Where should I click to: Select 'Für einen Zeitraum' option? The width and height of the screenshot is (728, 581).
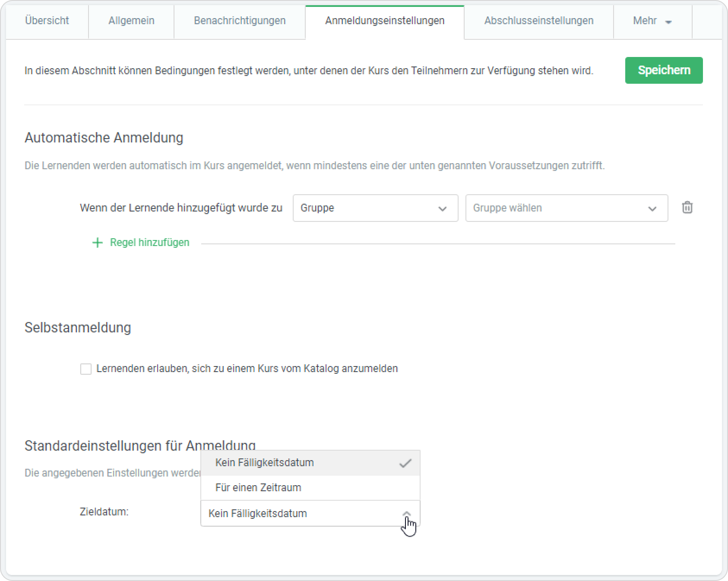[x=258, y=488]
